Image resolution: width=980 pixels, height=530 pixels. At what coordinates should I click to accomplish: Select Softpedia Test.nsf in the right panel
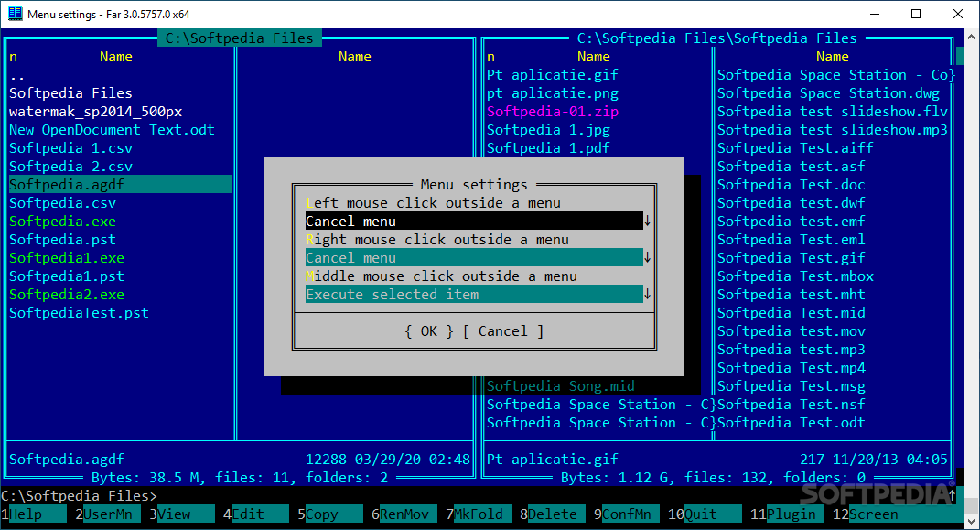792,405
